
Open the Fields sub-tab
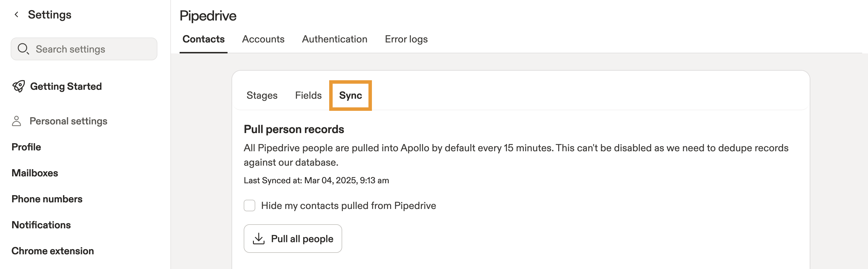(308, 95)
